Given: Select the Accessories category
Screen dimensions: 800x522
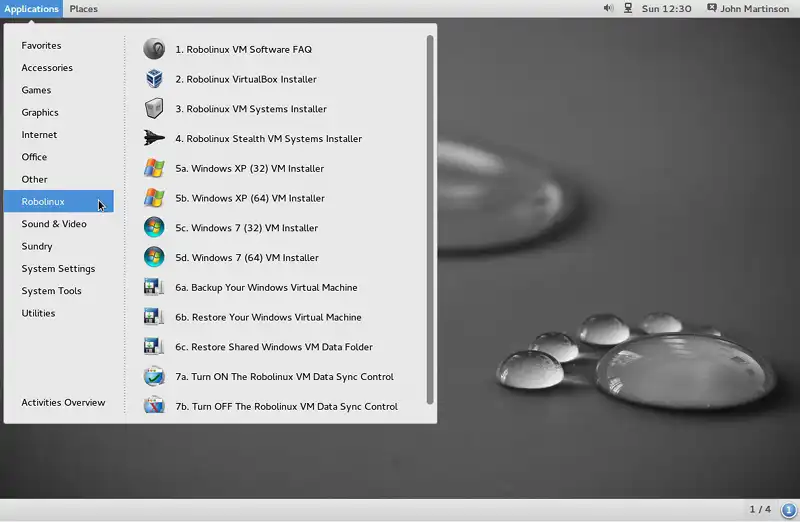Looking at the screenshot, I should (x=59, y=68).
